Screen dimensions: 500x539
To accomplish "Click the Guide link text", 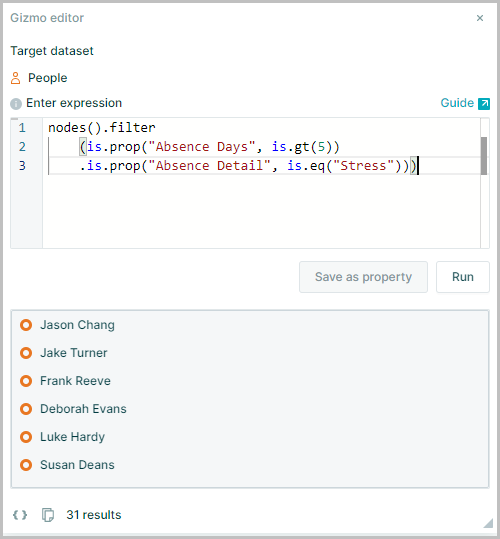I will (457, 103).
